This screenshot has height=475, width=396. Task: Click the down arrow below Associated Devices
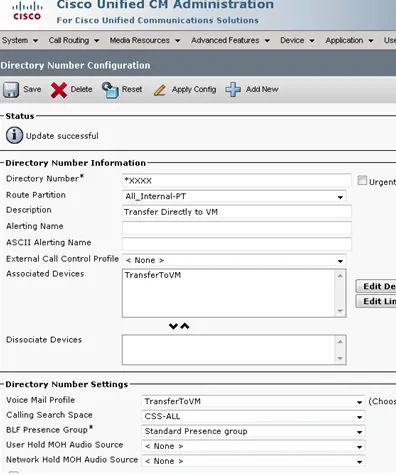[x=173, y=326]
